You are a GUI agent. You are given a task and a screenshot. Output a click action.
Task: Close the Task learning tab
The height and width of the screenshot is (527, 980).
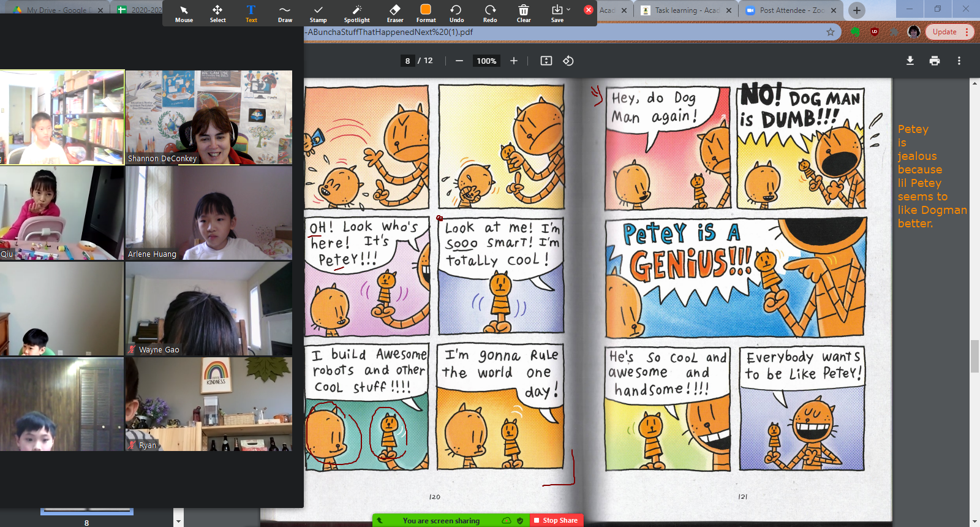pos(729,10)
